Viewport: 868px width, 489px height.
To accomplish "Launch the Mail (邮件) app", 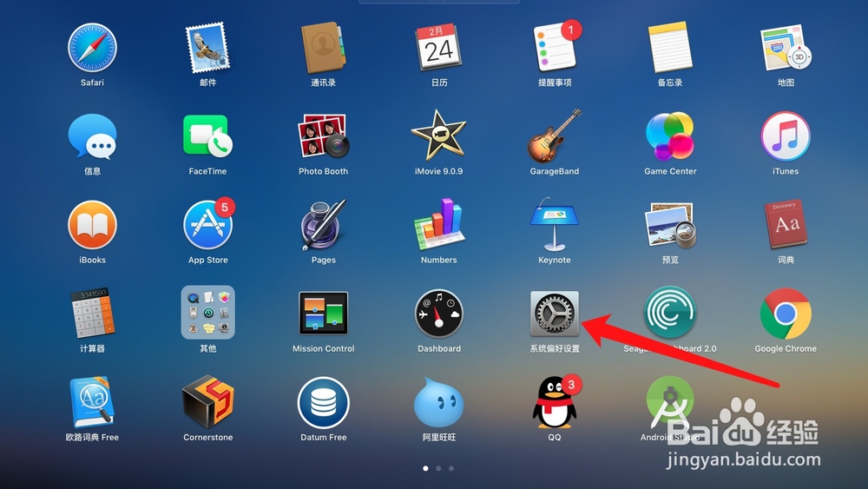I will click(207, 48).
